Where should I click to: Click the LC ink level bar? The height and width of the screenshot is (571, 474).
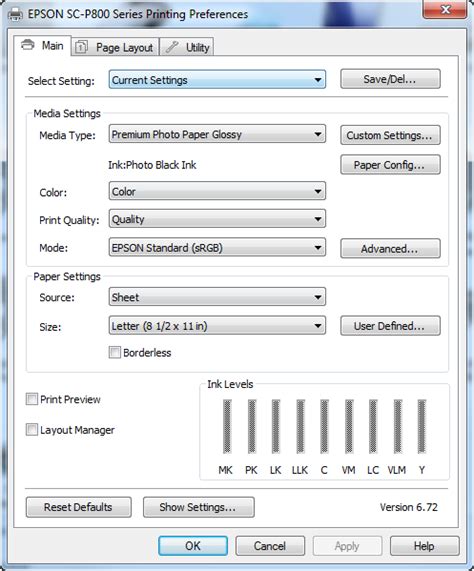coord(373,426)
